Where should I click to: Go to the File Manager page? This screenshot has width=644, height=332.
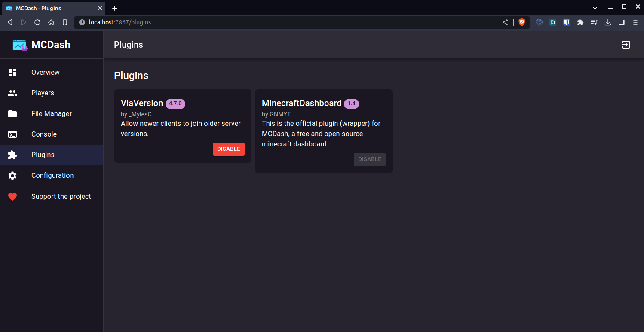coord(52,114)
